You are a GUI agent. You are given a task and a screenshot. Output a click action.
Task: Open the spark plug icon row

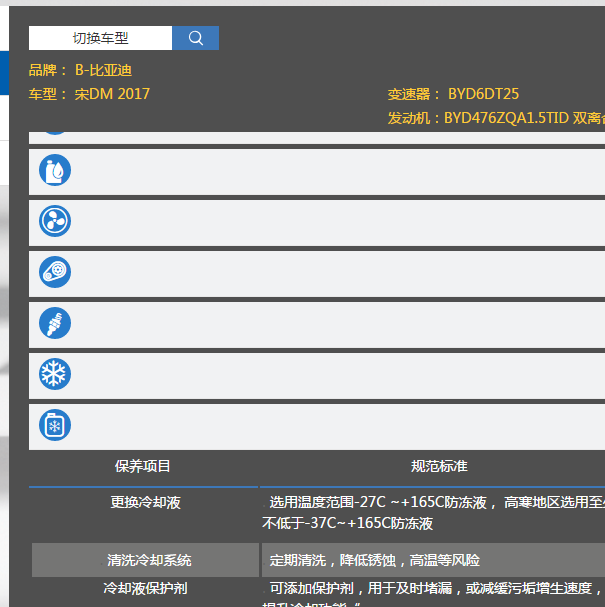[x=317, y=325]
